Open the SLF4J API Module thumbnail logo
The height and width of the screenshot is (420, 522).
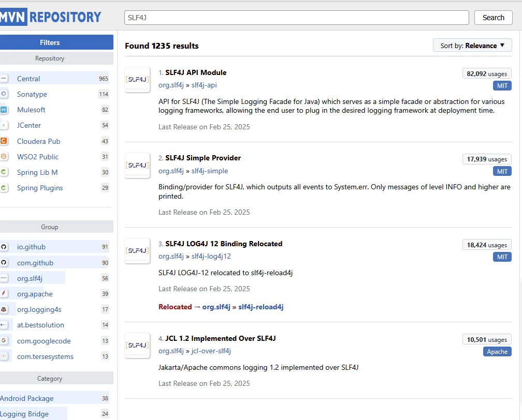137,80
